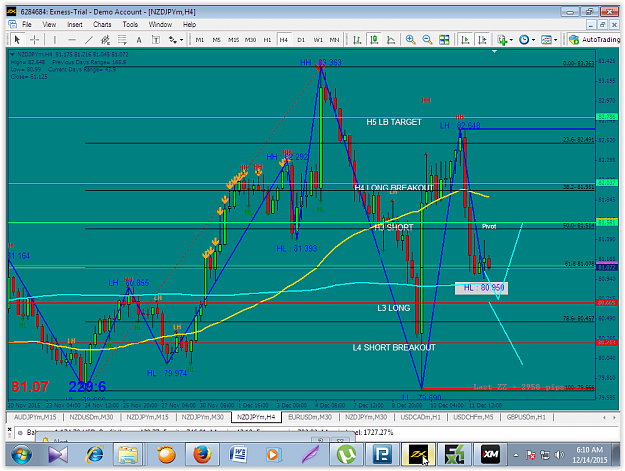Open the Window menu
This screenshot has height=471, width=625.
click(160, 24)
